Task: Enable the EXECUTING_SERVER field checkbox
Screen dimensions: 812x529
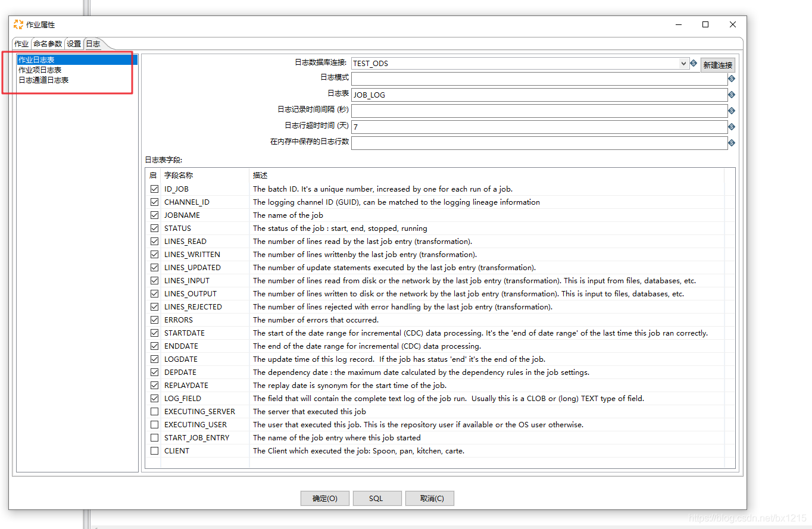Action: point(154,412)
